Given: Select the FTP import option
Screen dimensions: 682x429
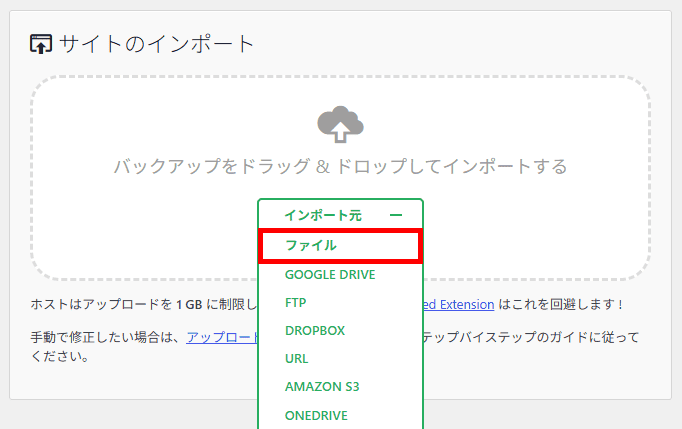Looking at the screenshot, I should pos(296,302).
